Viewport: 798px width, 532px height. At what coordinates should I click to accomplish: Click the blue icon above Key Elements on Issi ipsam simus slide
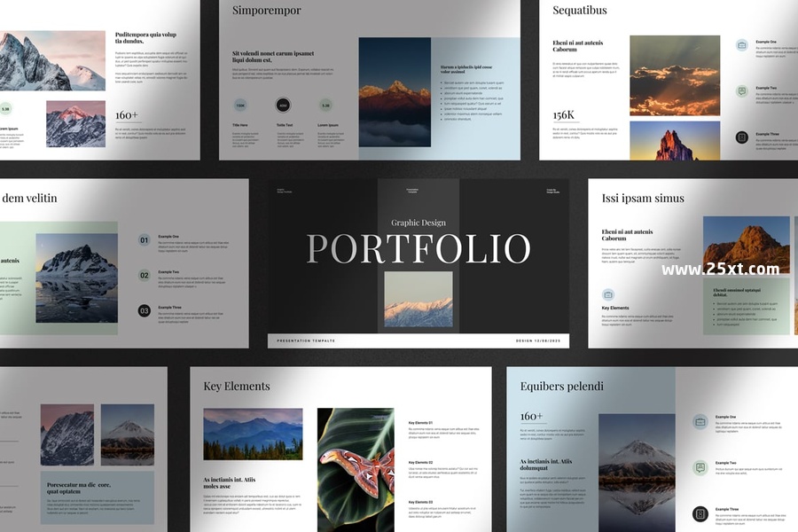607,294
